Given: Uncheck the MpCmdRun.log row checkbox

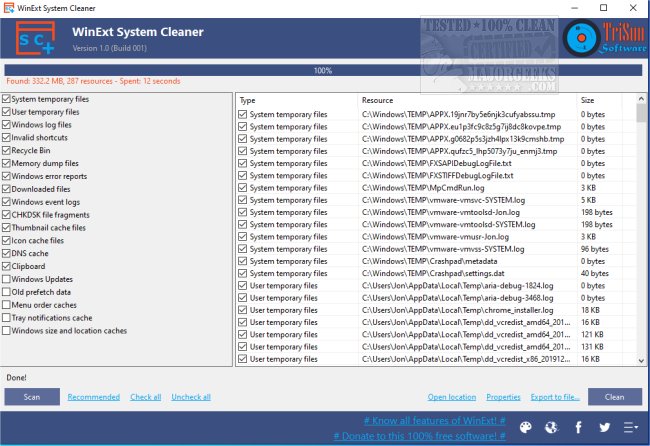Looking at the screenshot, I should tap(243, 188).
